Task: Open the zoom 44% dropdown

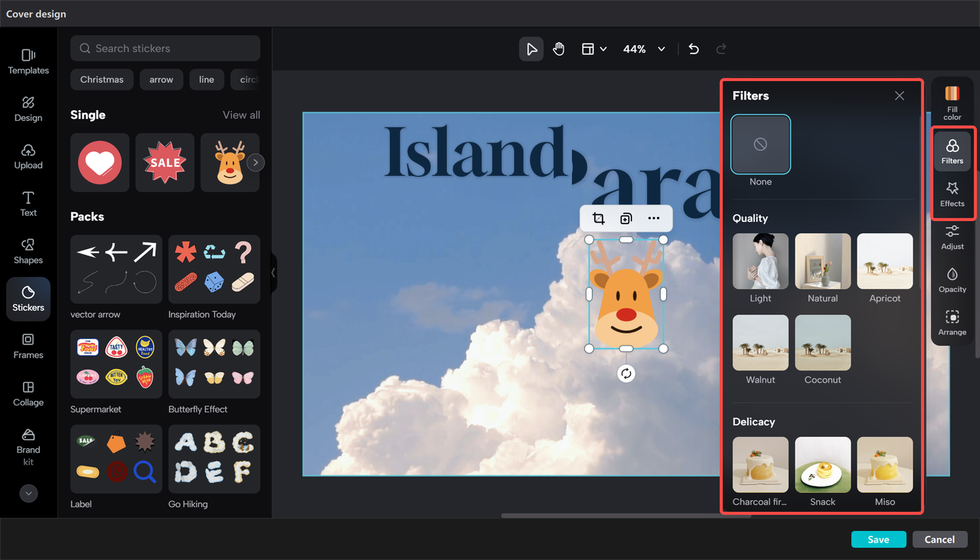Action: tap(644, 49)
